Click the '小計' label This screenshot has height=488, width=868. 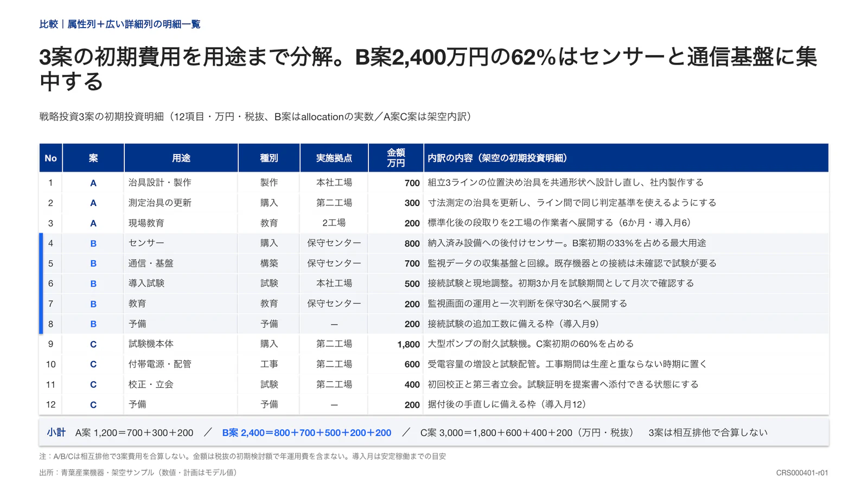point(56,432)
